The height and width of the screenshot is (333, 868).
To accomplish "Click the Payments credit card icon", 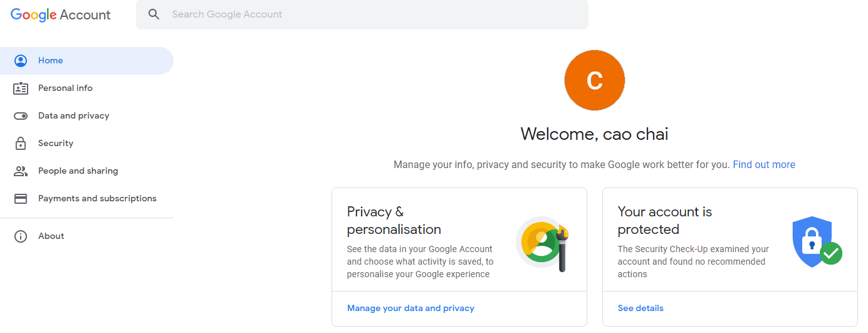I will pyautogui.click(x=21, y=199).
